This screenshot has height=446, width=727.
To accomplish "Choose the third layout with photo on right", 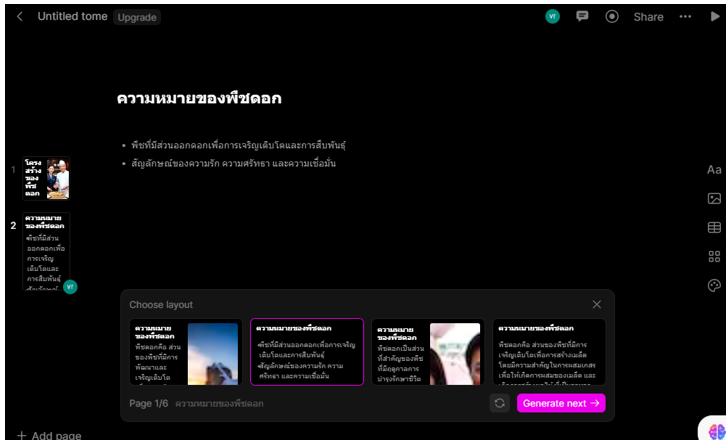I will (427, 352).
